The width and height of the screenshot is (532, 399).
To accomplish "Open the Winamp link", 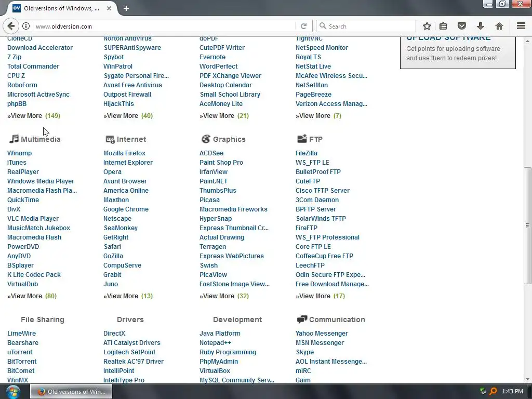I will tap(19, 153).
